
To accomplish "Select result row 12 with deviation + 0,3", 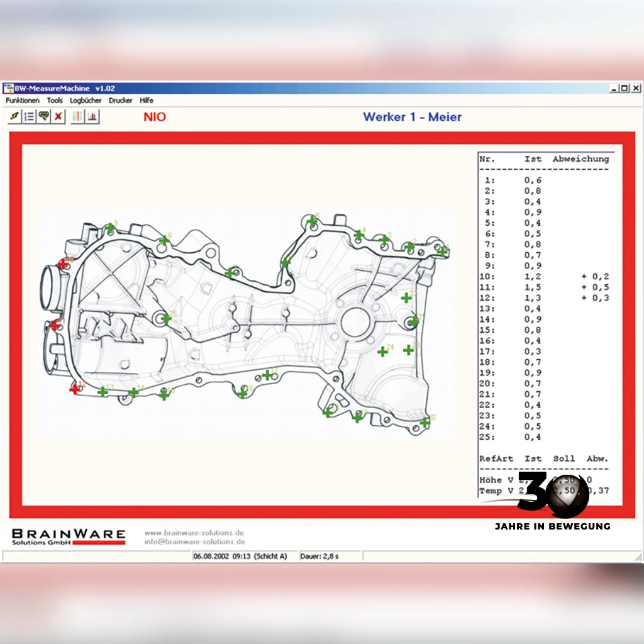I will point(544,297).
